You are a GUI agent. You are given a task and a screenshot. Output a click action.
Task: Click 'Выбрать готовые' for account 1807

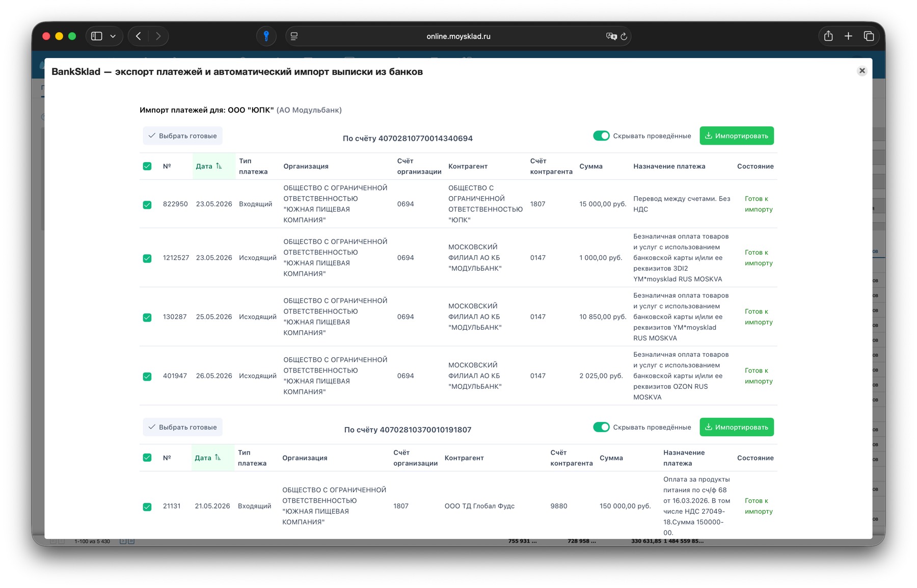point(182,427)
